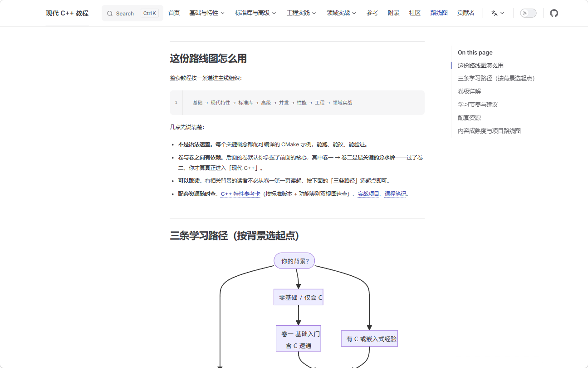Open the 实战项目 link
Screen dimensions: 588x368
[x=369, y=194]
